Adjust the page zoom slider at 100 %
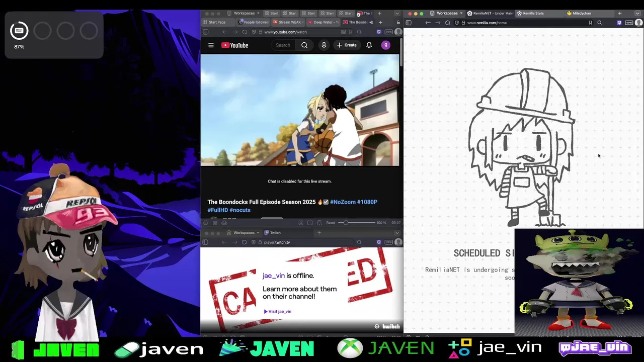 pyautogui.click(x=357, y=223)
